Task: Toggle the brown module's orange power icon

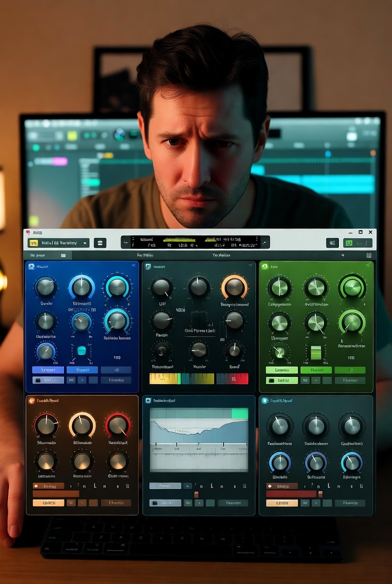Action: [x=31, y=400]
